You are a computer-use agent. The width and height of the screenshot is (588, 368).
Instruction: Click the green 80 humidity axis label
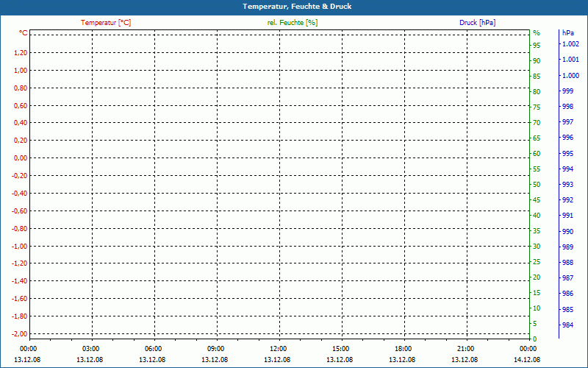click(x=537, y=91)
